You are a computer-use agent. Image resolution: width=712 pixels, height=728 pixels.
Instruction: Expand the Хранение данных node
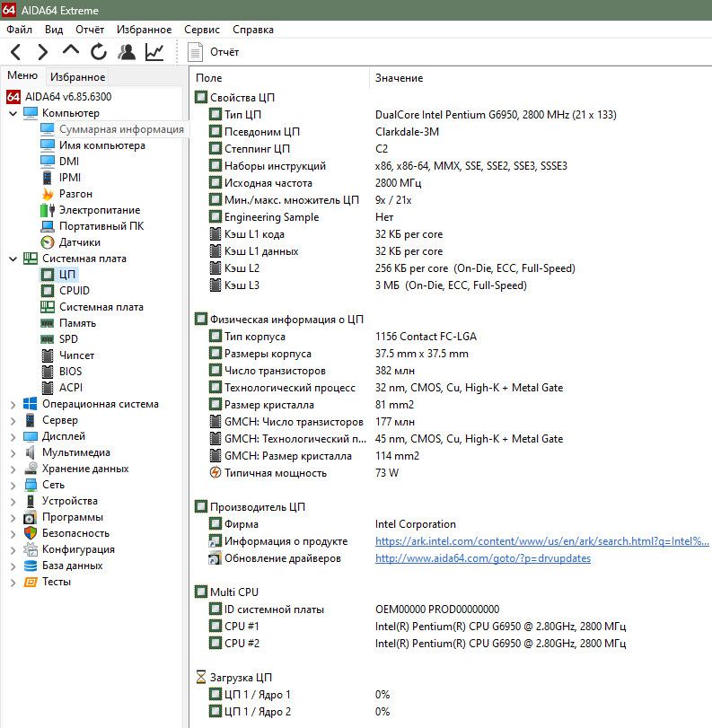13,469
